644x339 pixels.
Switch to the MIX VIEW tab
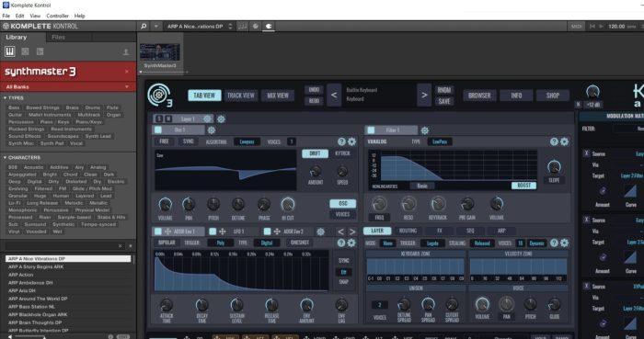pos(278,96)
